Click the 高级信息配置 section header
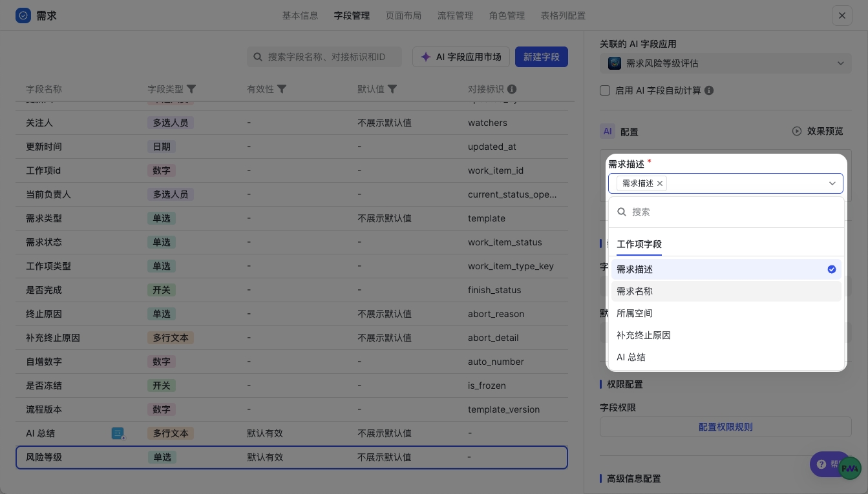Viewport: 868px width, 494px height. [633, 479]
